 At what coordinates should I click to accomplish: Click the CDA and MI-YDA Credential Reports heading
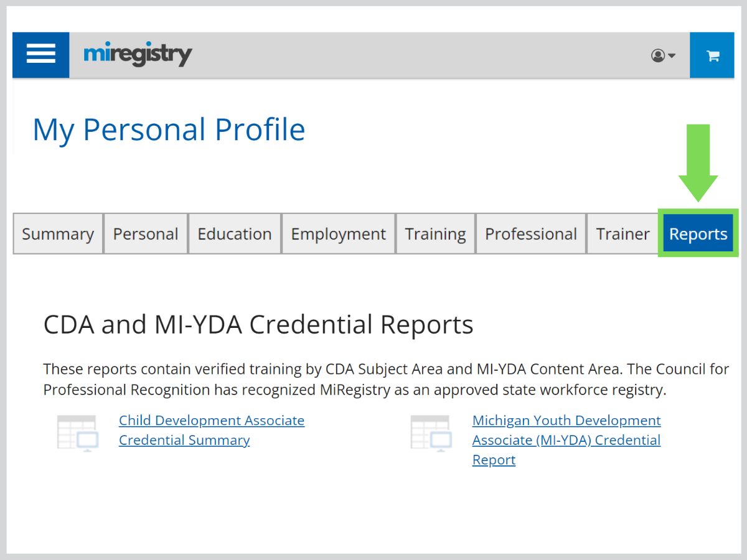click(x=258, y=324)
